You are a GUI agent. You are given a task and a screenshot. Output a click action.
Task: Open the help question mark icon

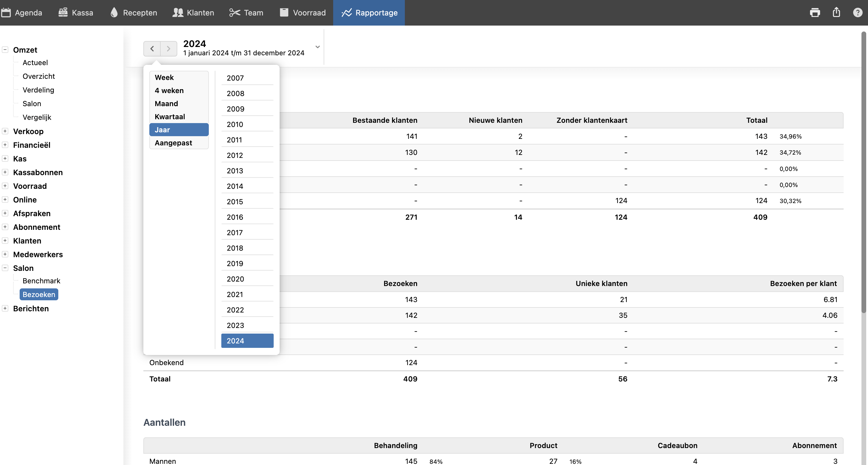(857, 13)
